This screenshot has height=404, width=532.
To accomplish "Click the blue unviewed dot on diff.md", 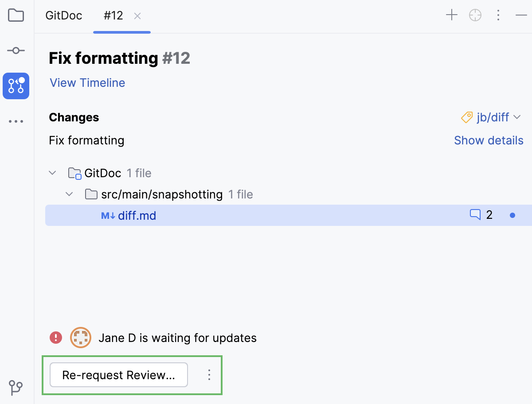I will (512, 216).
